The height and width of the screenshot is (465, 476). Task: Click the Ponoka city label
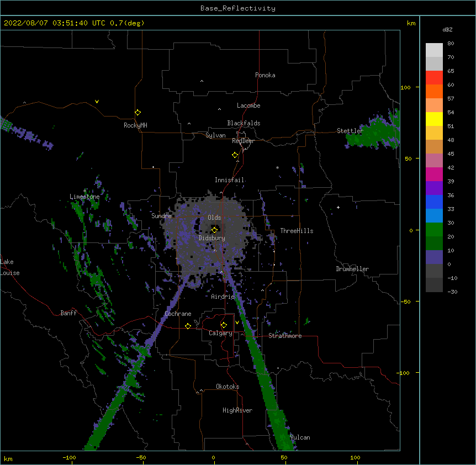pyautogui.click(x=265, y=75)
